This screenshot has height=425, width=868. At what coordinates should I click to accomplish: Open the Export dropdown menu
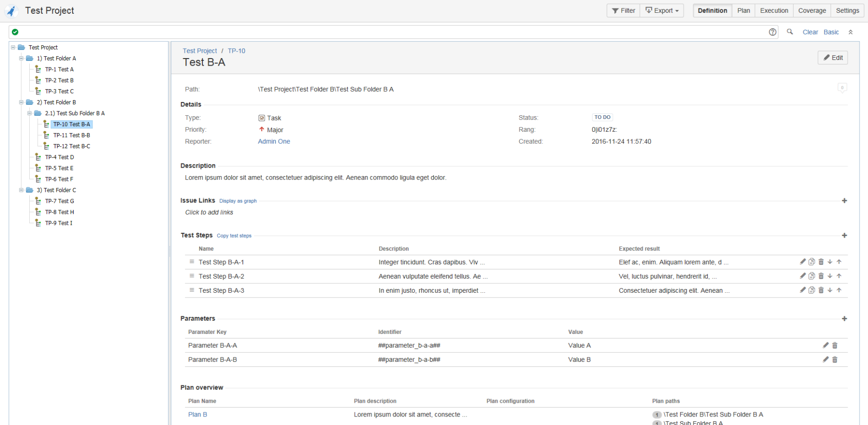tap(662, 10)
